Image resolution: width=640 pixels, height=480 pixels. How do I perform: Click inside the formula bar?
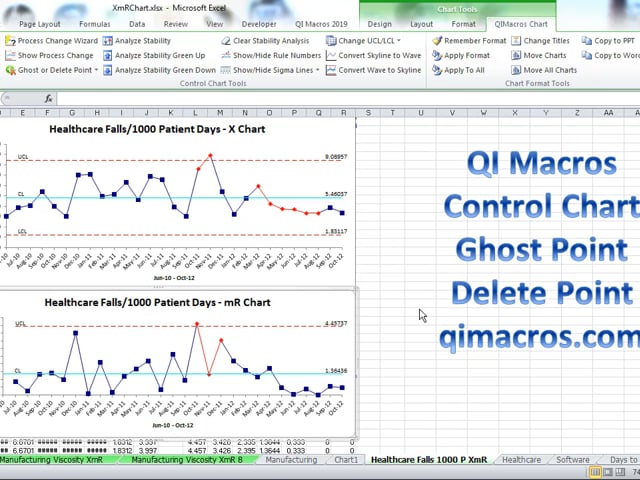[x=348, y=98]
